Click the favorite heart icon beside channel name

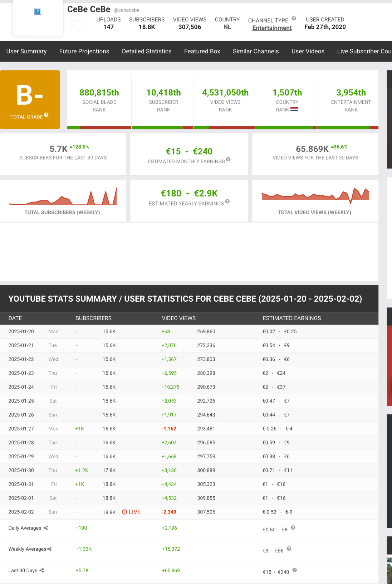(x=78, y=25)
